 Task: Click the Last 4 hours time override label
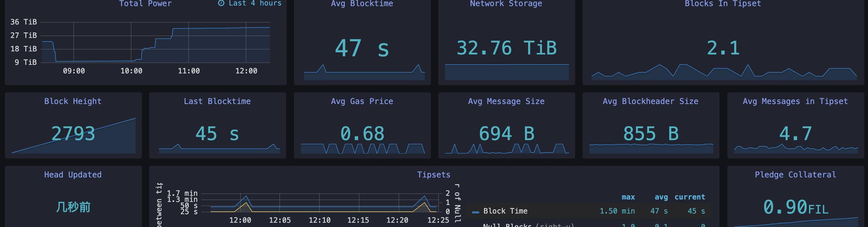255,3
